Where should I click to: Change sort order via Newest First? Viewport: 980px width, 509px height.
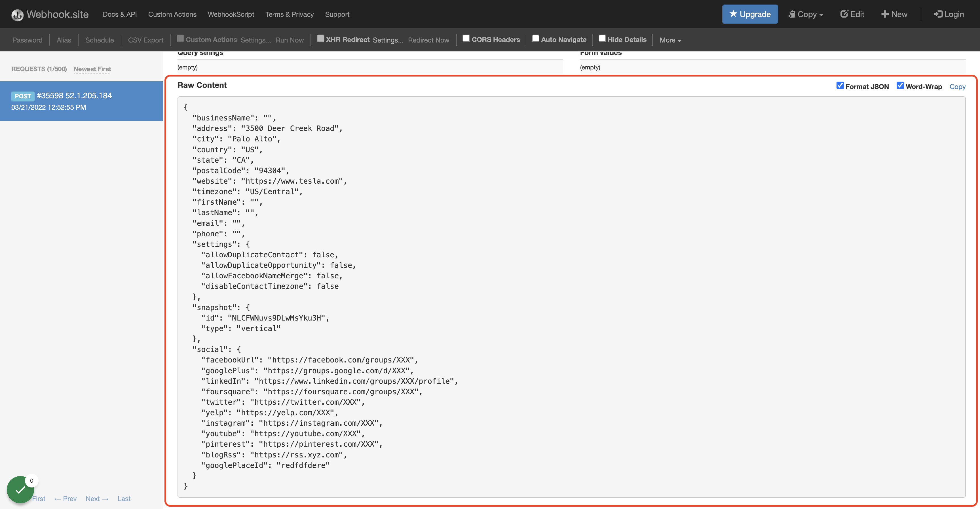click(92, 69)
